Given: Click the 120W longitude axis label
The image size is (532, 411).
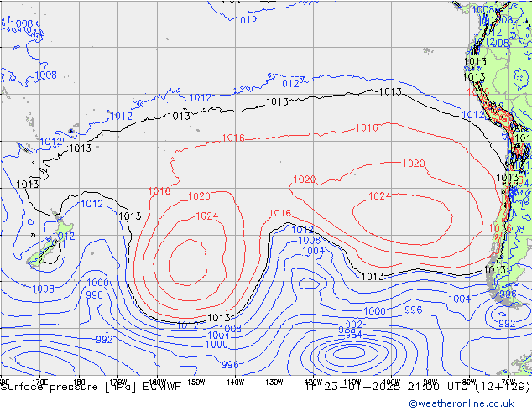Looking at the screenshot, I should [x=313, y=382].
